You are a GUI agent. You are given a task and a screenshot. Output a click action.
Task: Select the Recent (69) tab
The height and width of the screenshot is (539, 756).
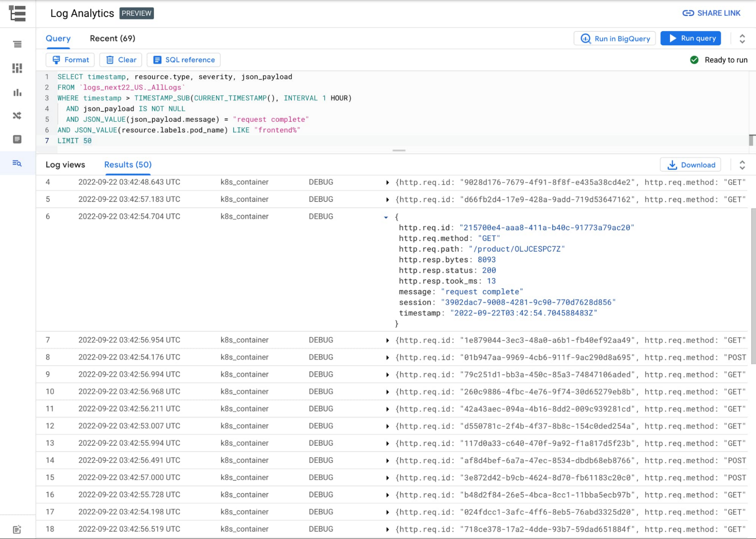point(112,38)
